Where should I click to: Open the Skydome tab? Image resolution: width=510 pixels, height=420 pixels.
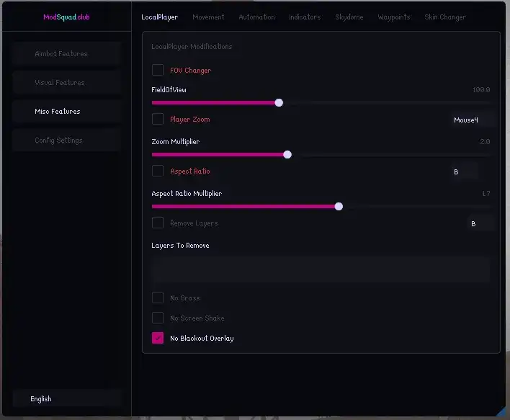pyautogui.click(x=349, y=17)
